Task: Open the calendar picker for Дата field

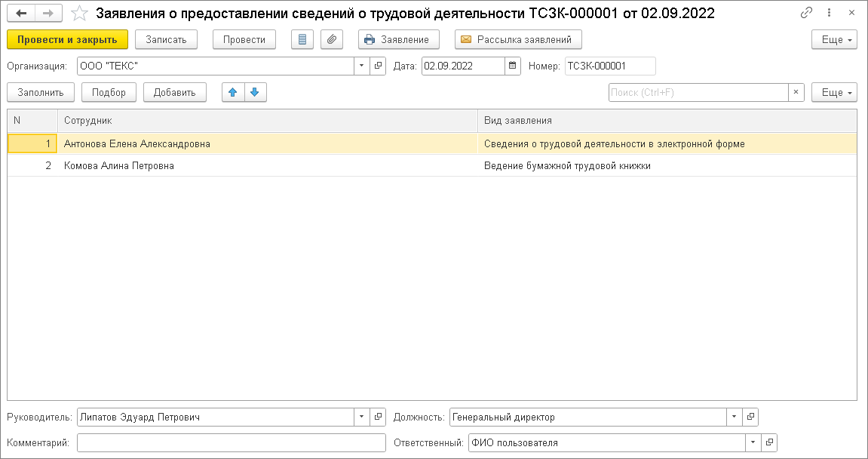Action: click(x=513, y=66)
